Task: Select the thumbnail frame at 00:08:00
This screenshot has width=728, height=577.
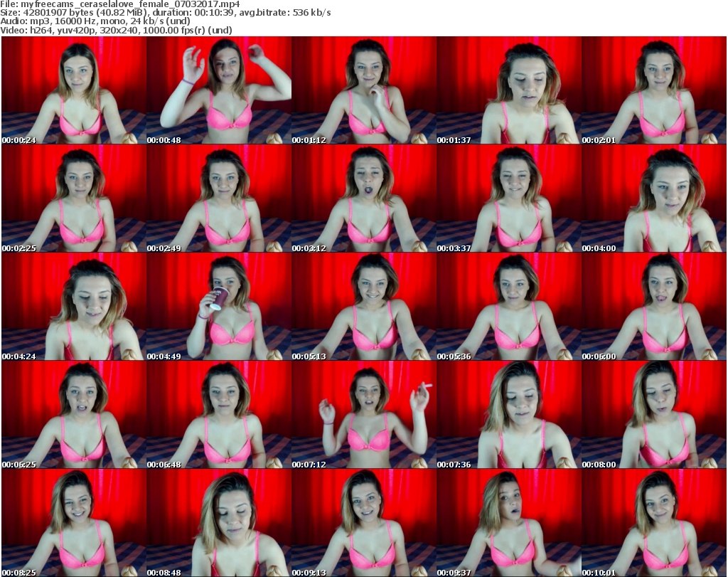Action: pyautogui.click(x=654, y=415)
